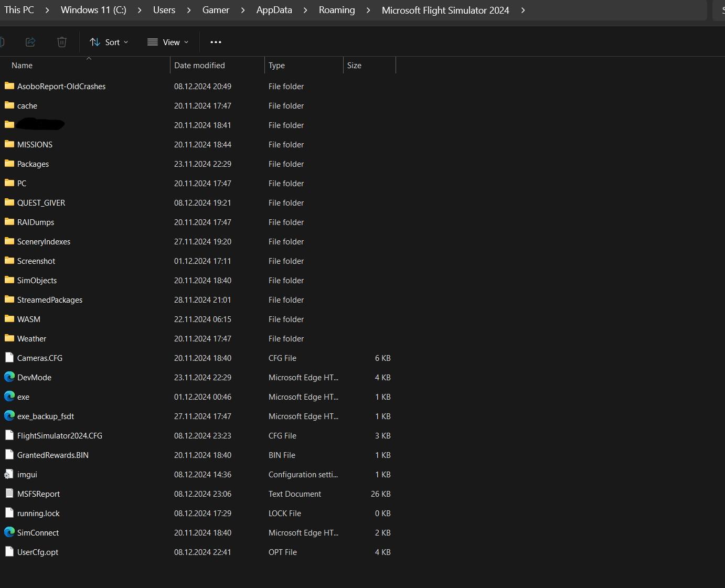Click the Delete trash can icon

(x=62, y=42)
